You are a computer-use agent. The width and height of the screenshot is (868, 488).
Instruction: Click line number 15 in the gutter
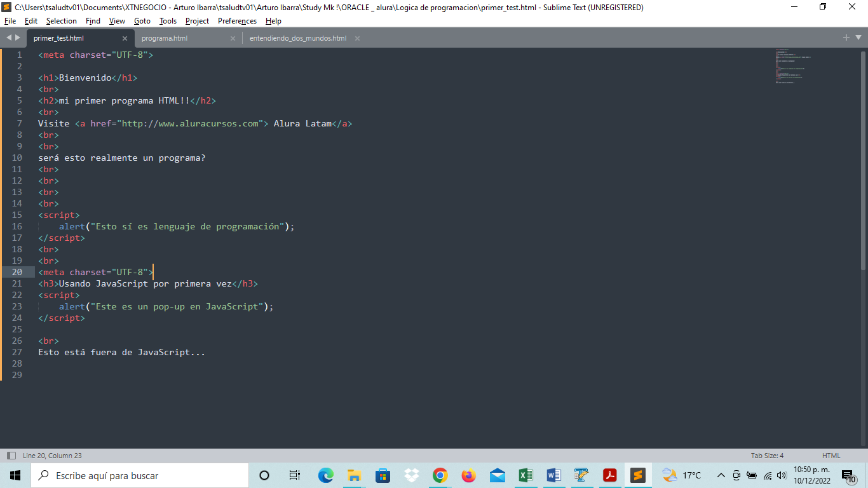point(17,215)
